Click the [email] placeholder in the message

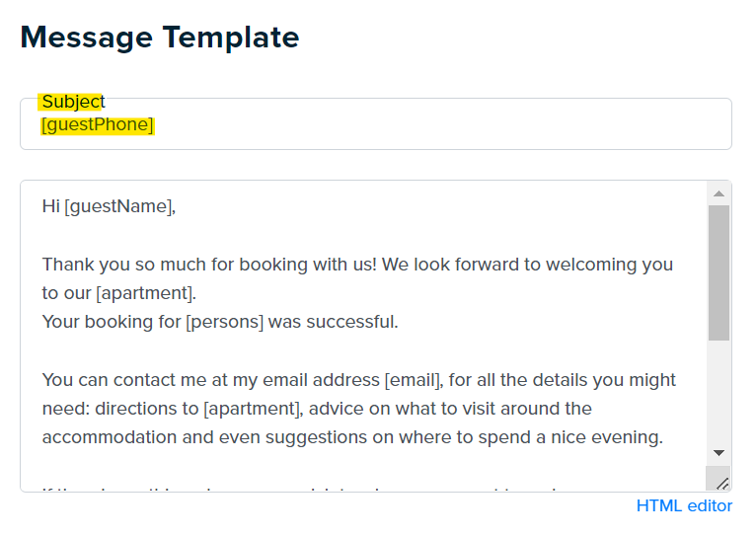(x=413, y=380)
